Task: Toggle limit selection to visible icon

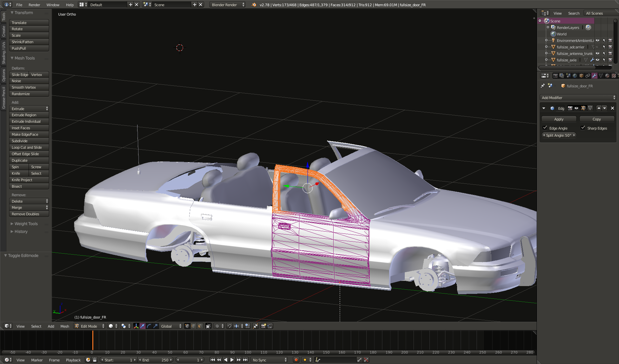Action: coord(208,326)
